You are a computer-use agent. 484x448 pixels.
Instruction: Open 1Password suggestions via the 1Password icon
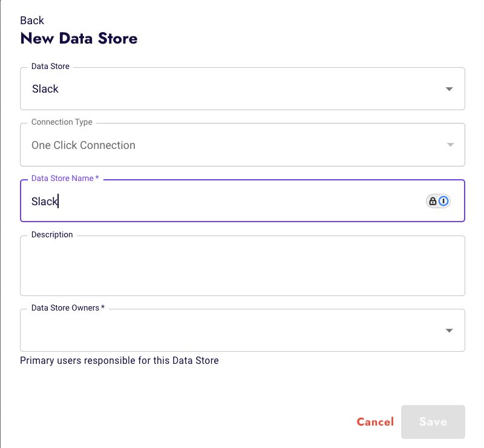(x=444, y=200)
